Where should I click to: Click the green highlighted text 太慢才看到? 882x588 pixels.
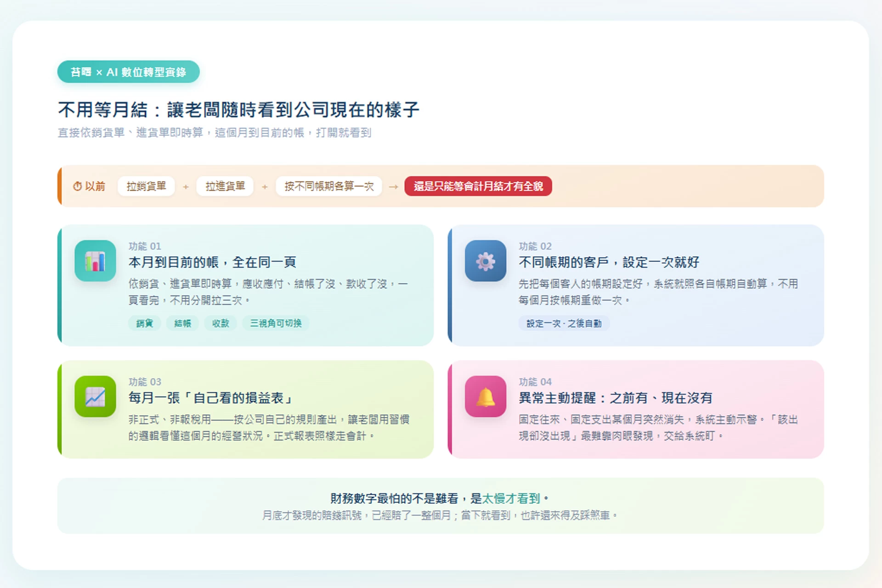511,498
